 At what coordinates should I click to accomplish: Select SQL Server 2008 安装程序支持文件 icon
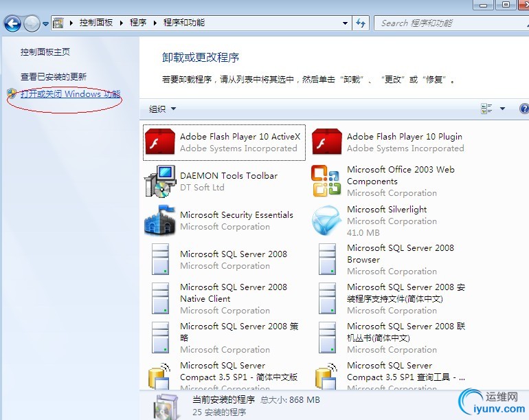click(x=327, y=298)
